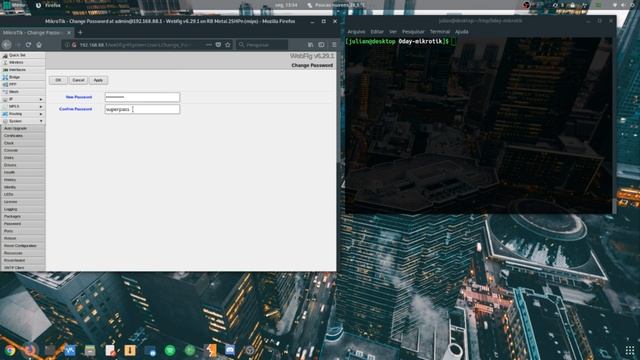
Task: Open Ports under System
Action: (23, 231)
